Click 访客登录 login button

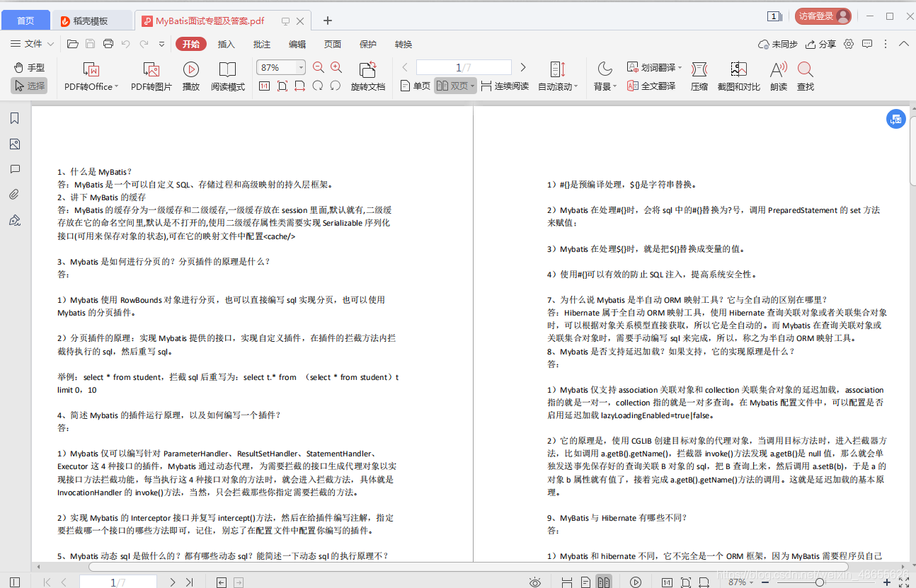click(823, 16)
